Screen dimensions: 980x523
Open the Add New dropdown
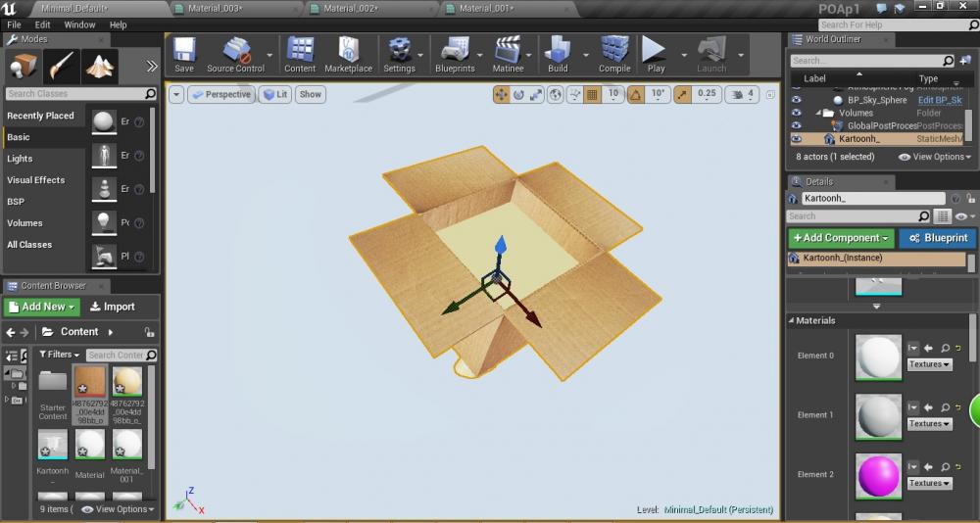tap(42, 307)
